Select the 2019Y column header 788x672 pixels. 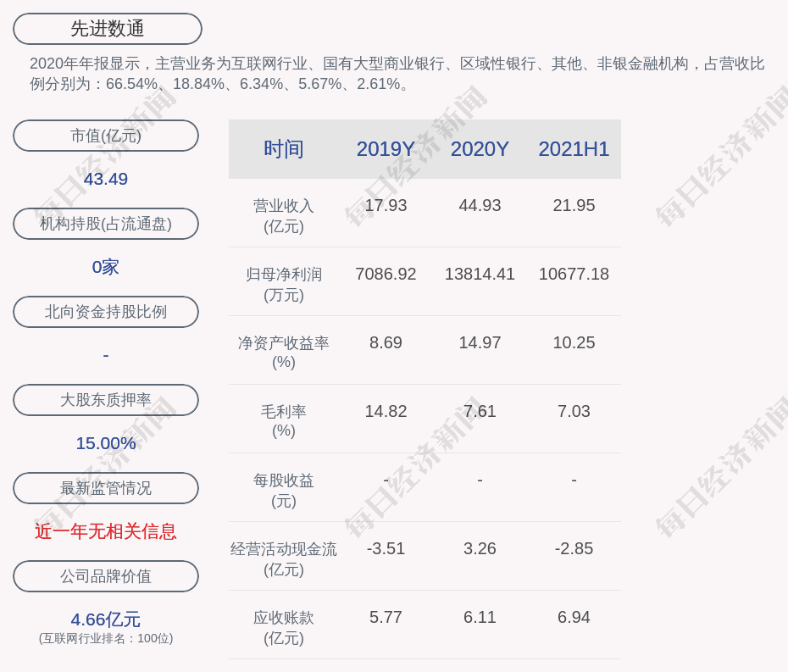[386, 149]
